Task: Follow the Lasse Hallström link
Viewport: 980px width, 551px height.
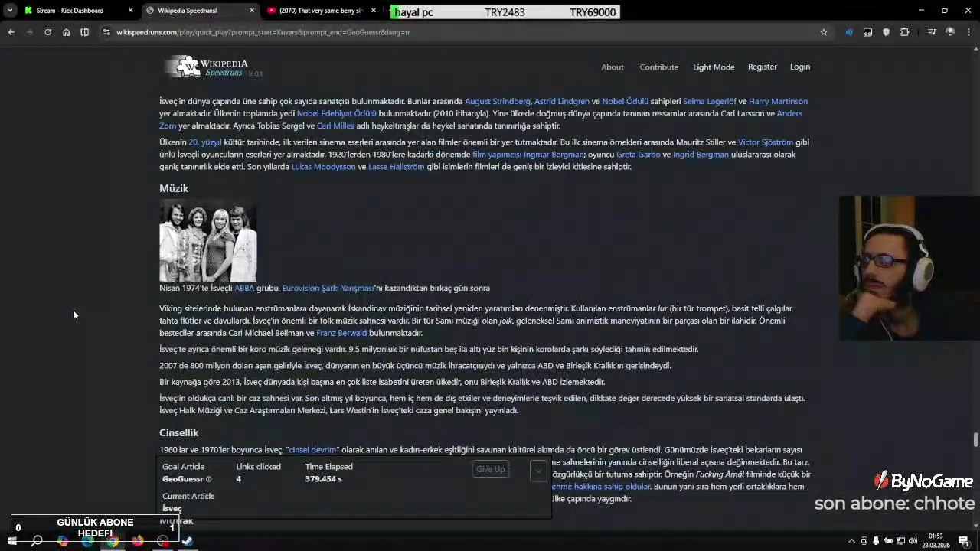Action: point(396,166)
